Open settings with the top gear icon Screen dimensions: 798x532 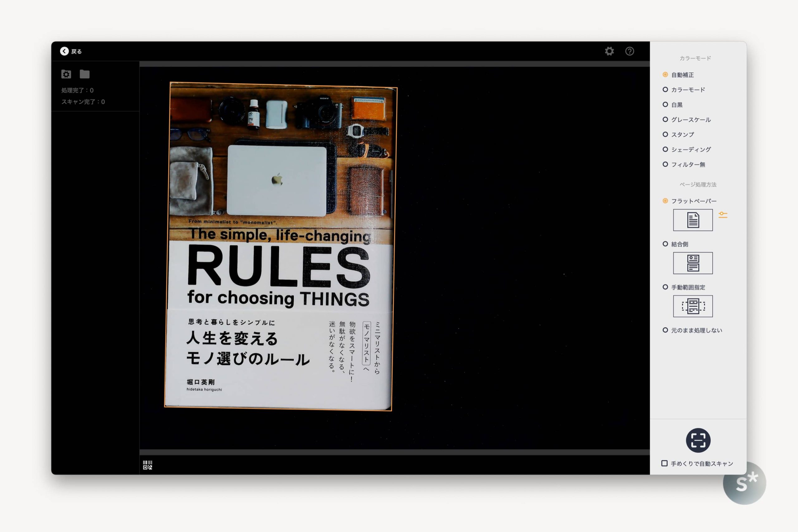point(609,51)
